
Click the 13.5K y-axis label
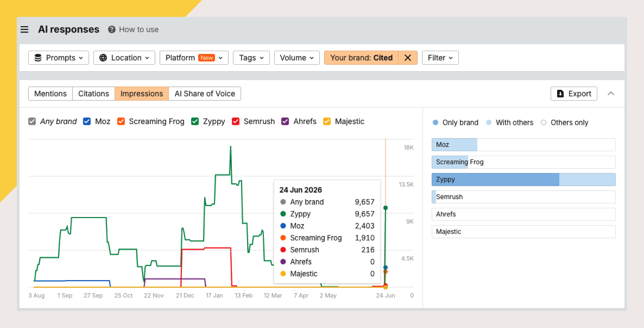point(406,185)
